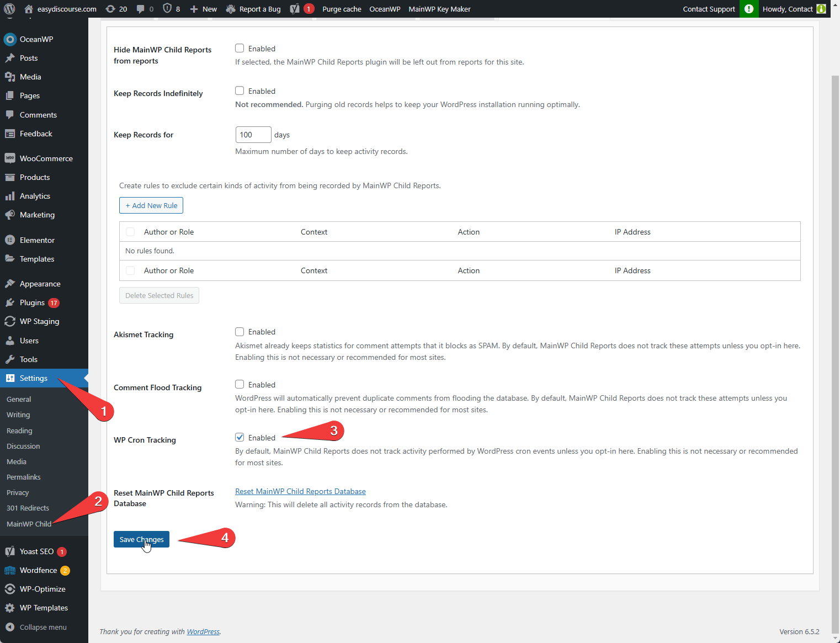The width and height of the screenshot is (840, 643).
Task: Open the Howdy, Contact account menu
Action: [794, 9]
